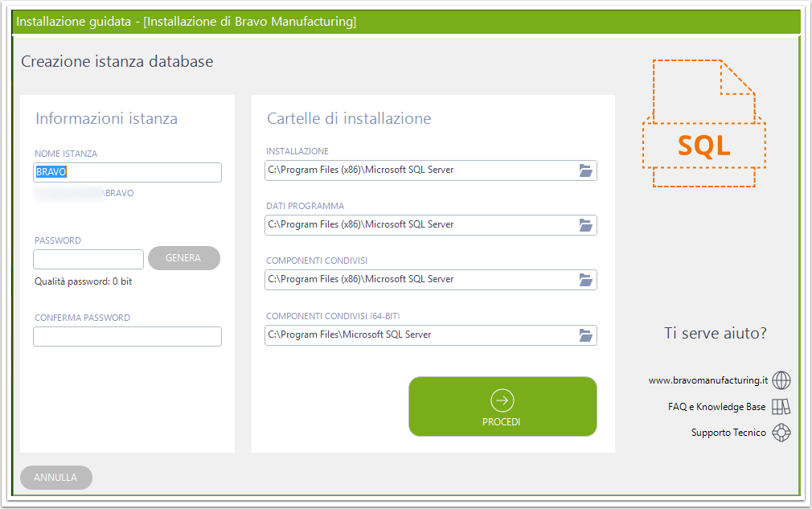
Task: Click the 'Ti serve aiuto?' text
Action: tap(716, 333)
